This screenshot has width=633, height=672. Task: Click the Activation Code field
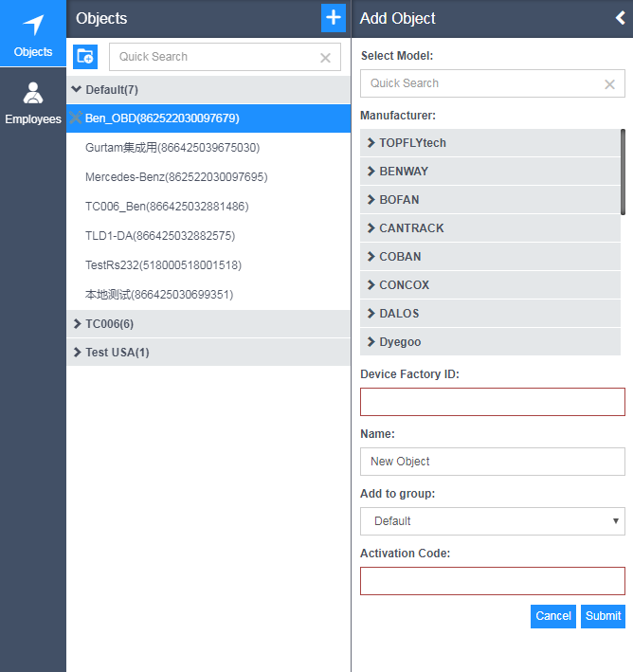(x=493, y=581)
